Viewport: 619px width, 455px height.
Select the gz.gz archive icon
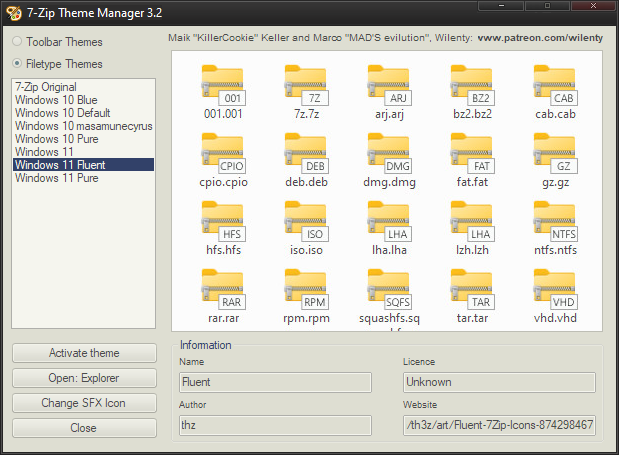coord(555,154)
